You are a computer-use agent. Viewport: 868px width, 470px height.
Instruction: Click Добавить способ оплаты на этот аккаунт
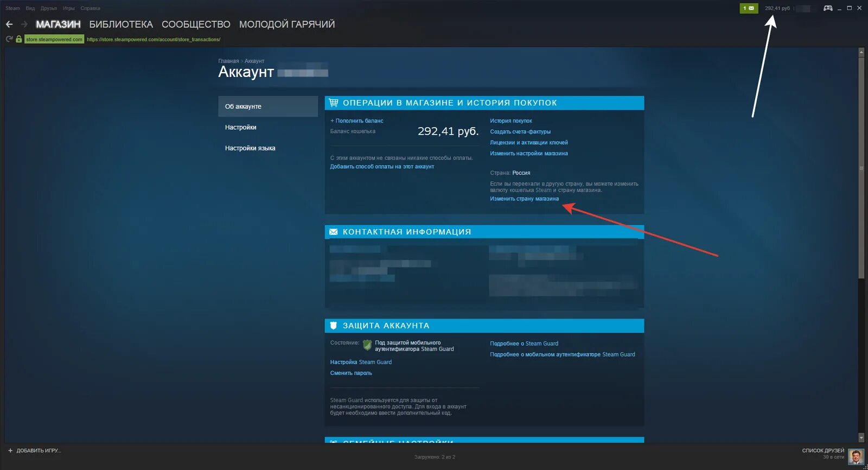click(382, 167)
